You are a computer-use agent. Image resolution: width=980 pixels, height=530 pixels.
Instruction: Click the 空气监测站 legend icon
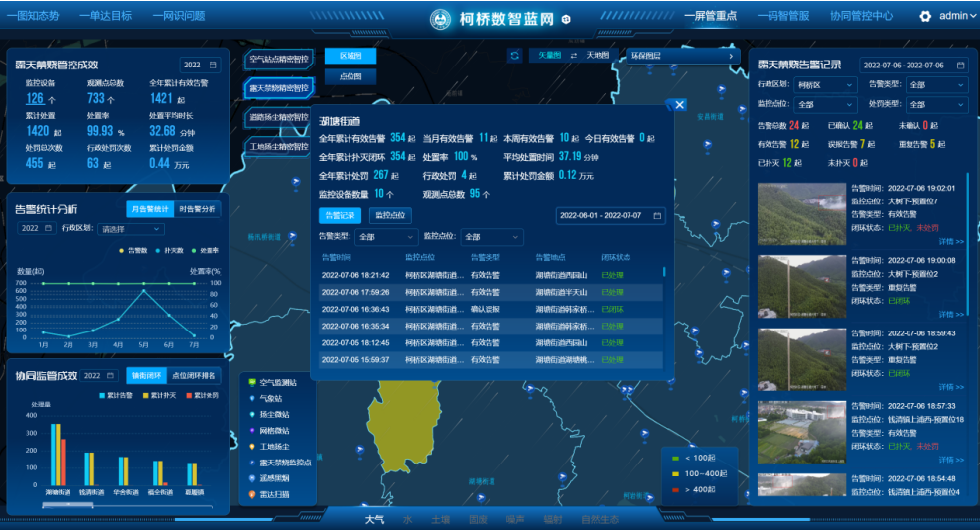pos(252,382)
